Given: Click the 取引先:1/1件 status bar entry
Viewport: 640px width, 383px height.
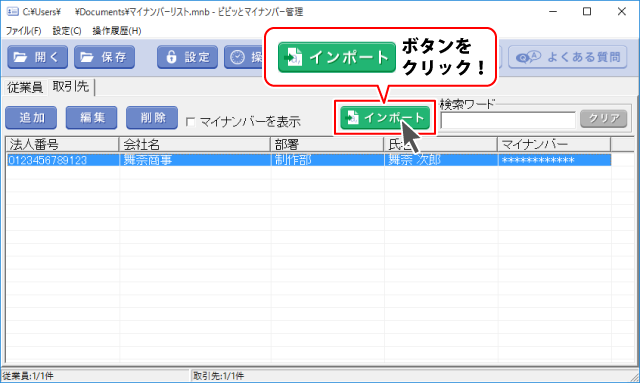Looking at the screenshot, I should (219, 376).
